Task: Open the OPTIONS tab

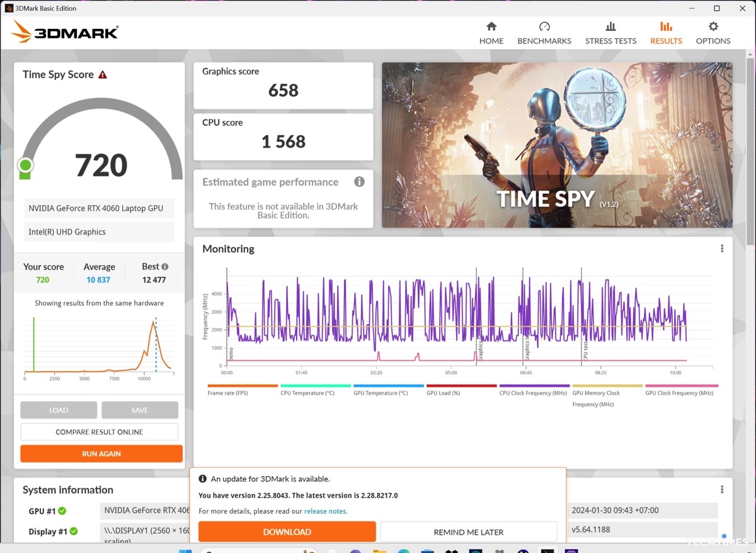Action: [x=713, y=33]
